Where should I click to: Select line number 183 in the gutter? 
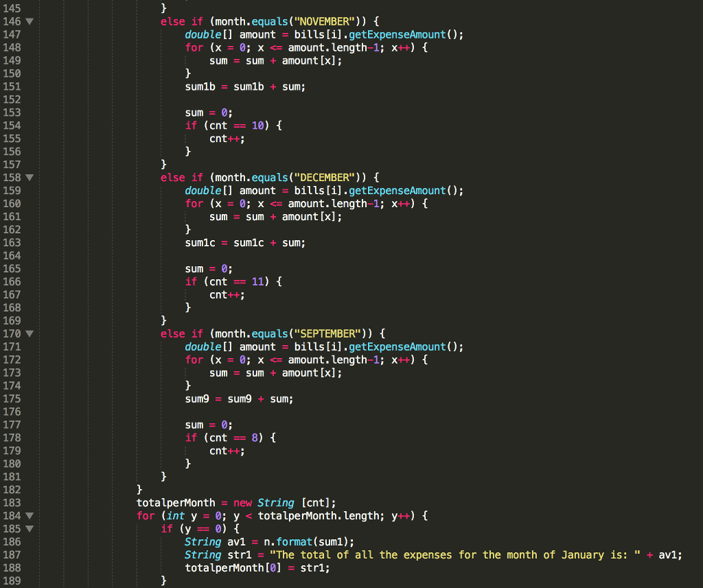(12, 502)
